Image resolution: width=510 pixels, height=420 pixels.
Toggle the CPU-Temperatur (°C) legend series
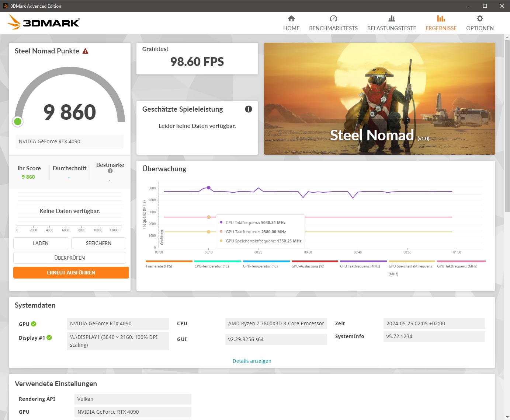pyautogui.click(x=218, y=264)
